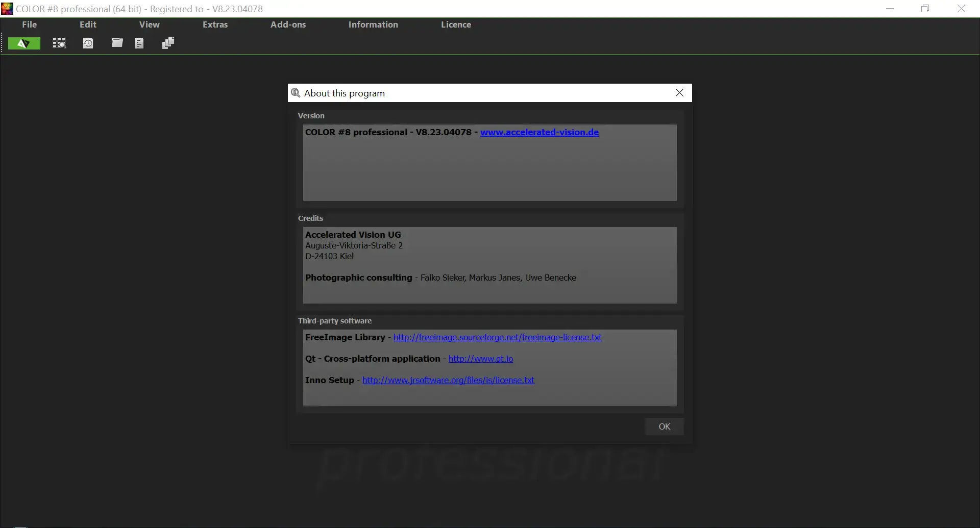Visit the www.accelerated-vision.de link

click(x=540, y=132)
